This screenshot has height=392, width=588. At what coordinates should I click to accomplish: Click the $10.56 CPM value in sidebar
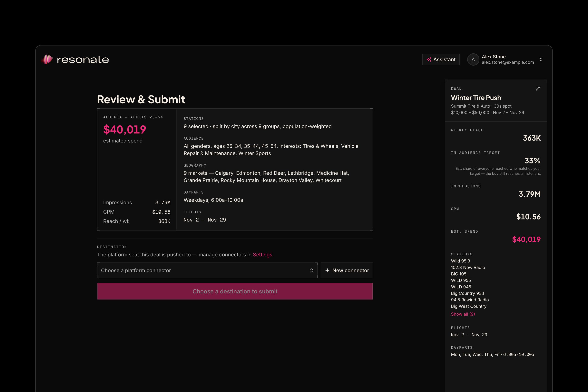(x=528, y=217)
